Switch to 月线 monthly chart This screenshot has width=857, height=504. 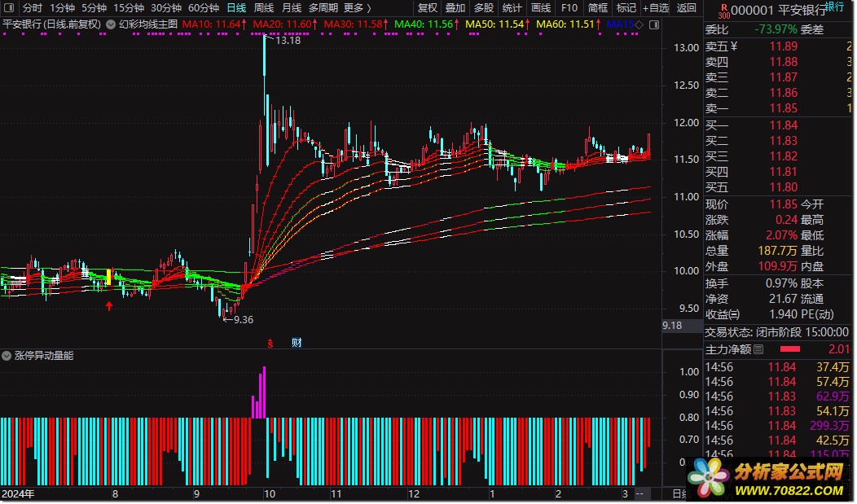(x=292, y=7)
